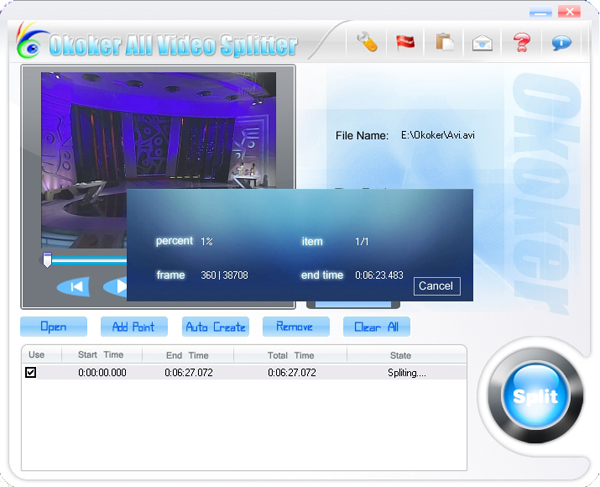The image size is (600, 487).
Task: Minimize the Okoker window
Action: 541,13
